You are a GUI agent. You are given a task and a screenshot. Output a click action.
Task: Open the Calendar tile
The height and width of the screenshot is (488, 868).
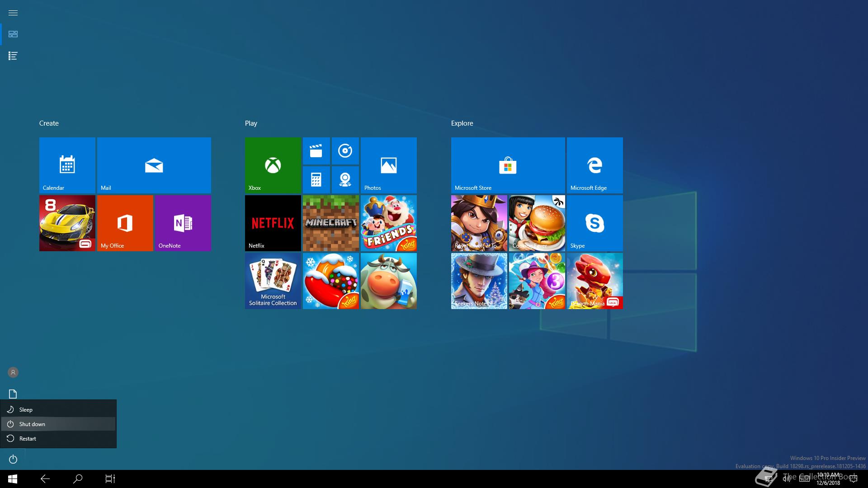(x=67, y=165)
